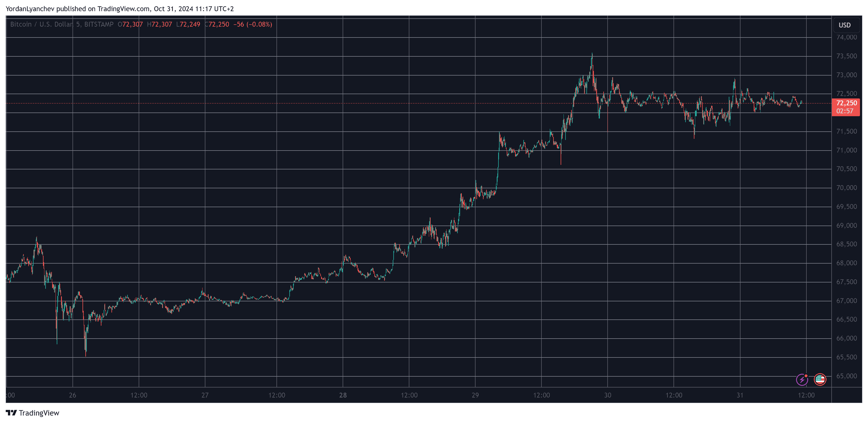
Task: Click the H72,307 high value
Action: tap(159, 24)
